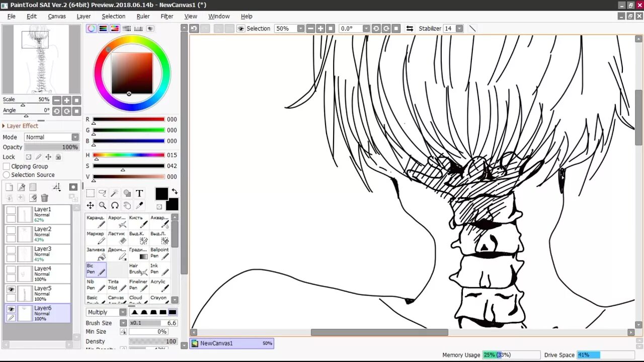Open the Layer menu

click(84, 16)
